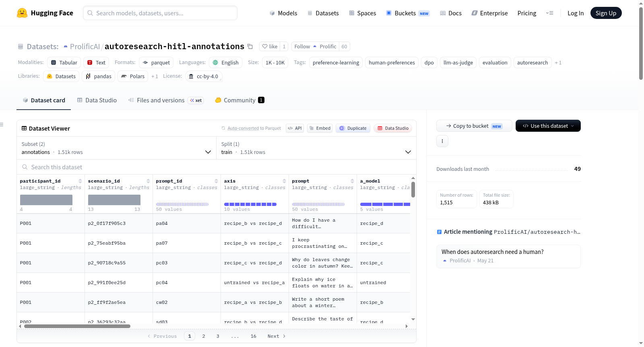Image resolution: width=644 pixels, height=347 pixels.
Task: Click the table horizontal scrollbar
Action: 77,326
